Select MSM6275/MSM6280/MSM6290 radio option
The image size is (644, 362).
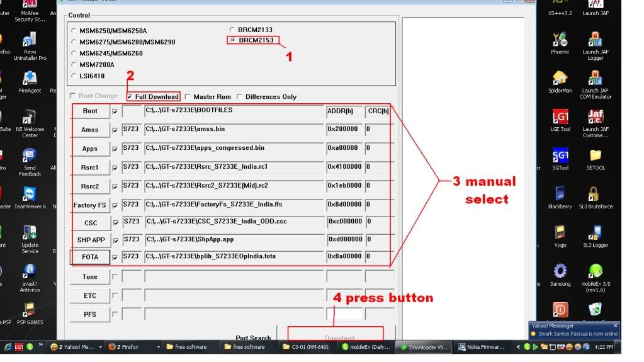[x=74, y=42]
